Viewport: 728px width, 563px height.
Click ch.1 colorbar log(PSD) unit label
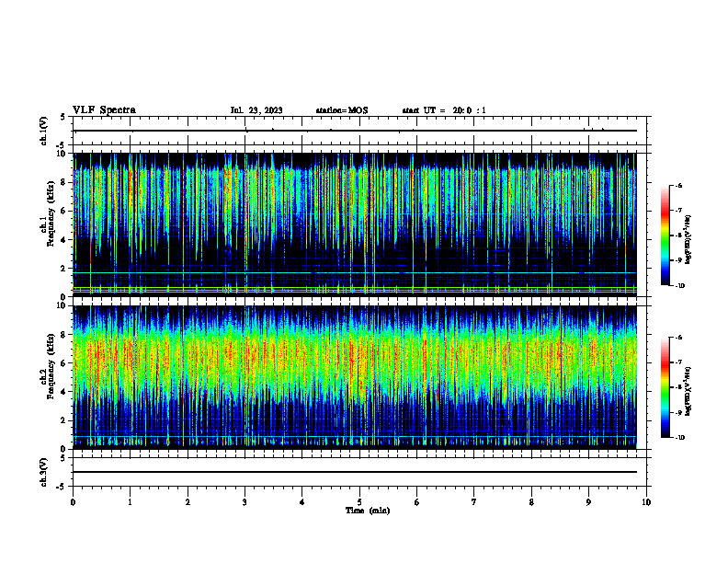coord(688,239)
